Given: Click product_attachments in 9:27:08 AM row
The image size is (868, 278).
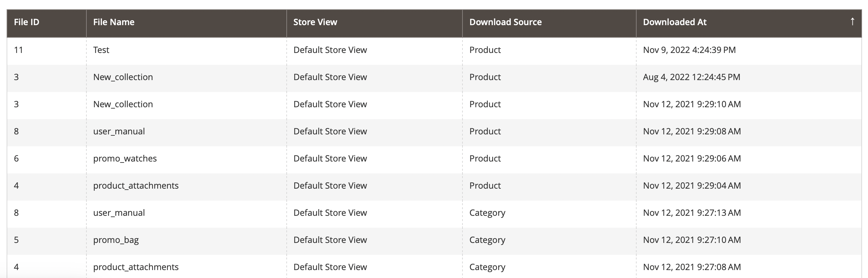Looking at the screenshot, I should coord(136,267).
